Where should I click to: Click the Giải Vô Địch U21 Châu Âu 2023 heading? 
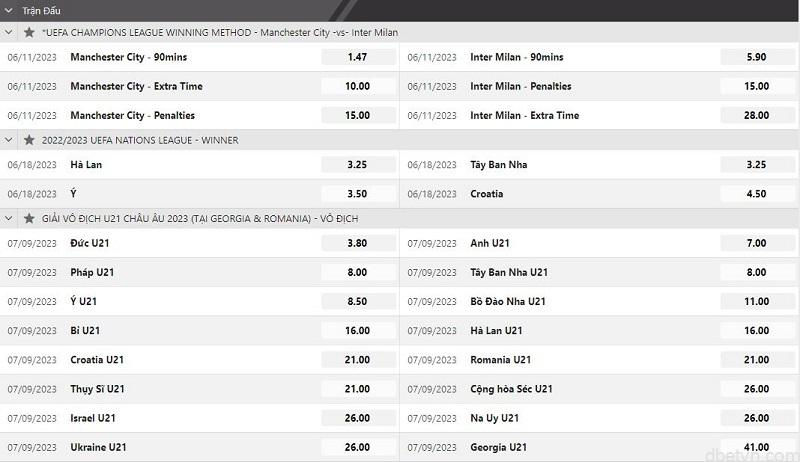click(200, 219)
